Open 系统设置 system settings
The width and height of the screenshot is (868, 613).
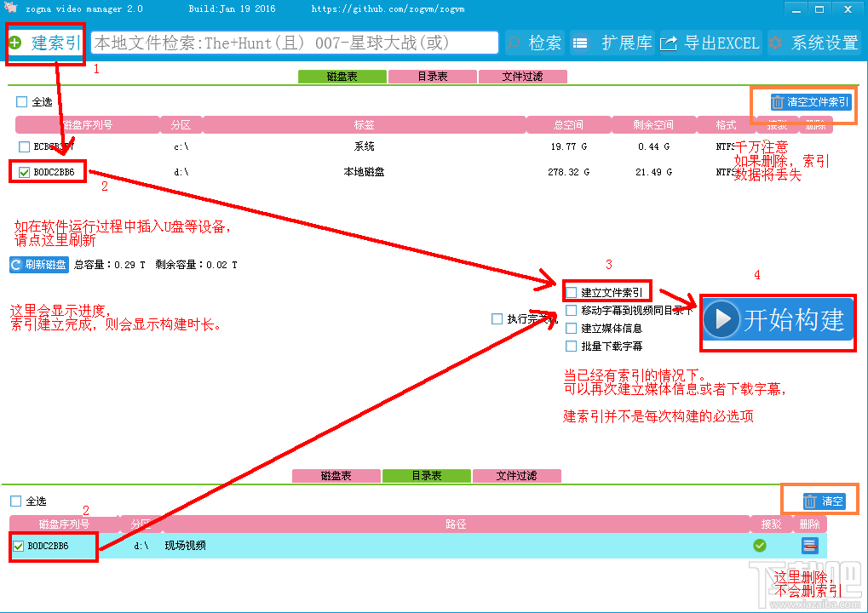(814, 43)
